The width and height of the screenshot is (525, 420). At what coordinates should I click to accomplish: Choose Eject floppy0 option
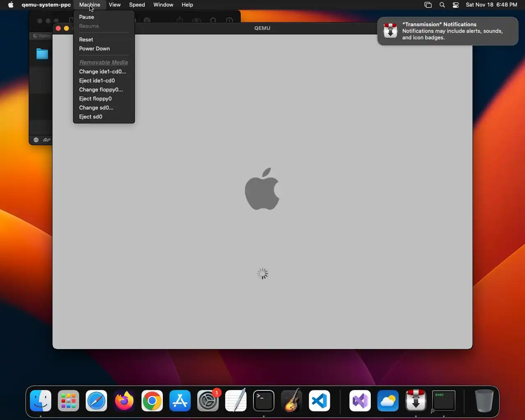(x=104, y=98)
